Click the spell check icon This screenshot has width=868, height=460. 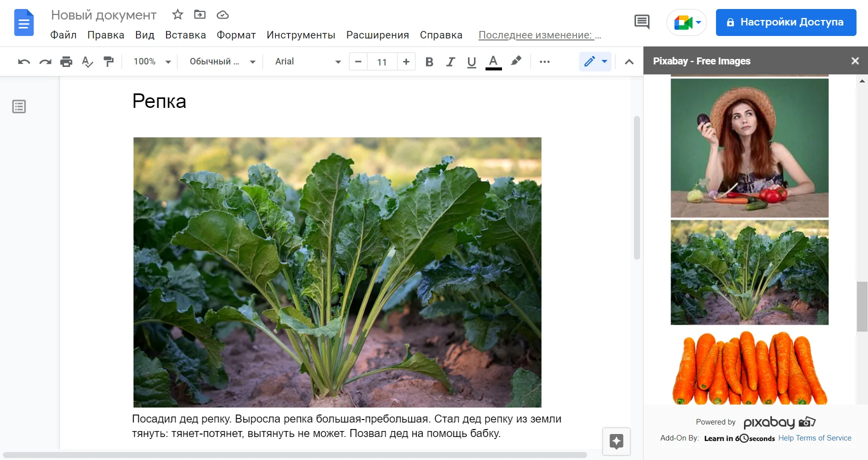(x=87, y=62)
